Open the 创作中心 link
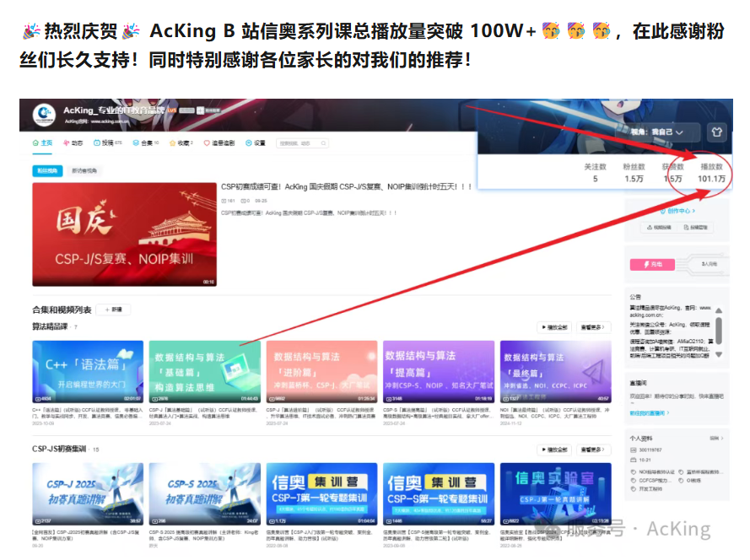Image resolution: width=750 pixels, height=560 pixels. pyautogui.click(x=682, y=210)
